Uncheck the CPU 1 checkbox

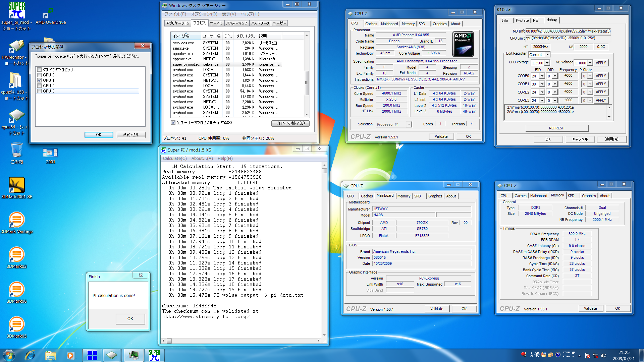click(x=40, y=80)
